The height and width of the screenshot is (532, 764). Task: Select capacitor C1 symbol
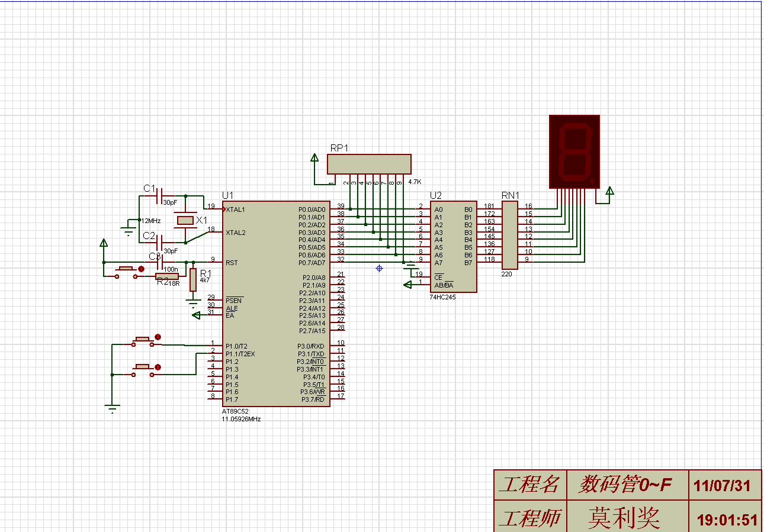point(159,195)
